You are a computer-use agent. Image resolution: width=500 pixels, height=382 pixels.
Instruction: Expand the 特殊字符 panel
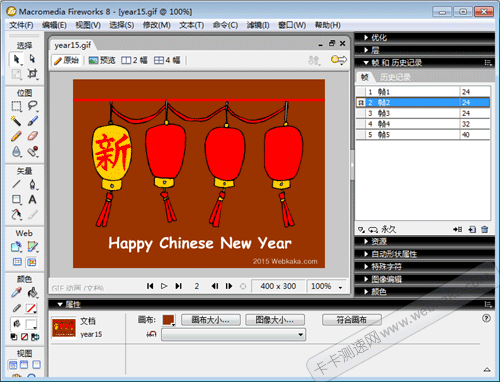point(366,267)
